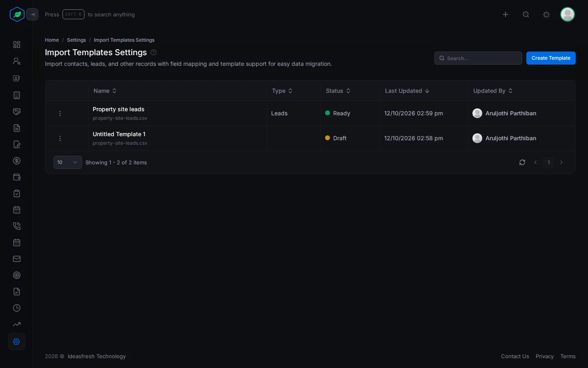
Task: Sort the table by Status column
Action: 338,91
